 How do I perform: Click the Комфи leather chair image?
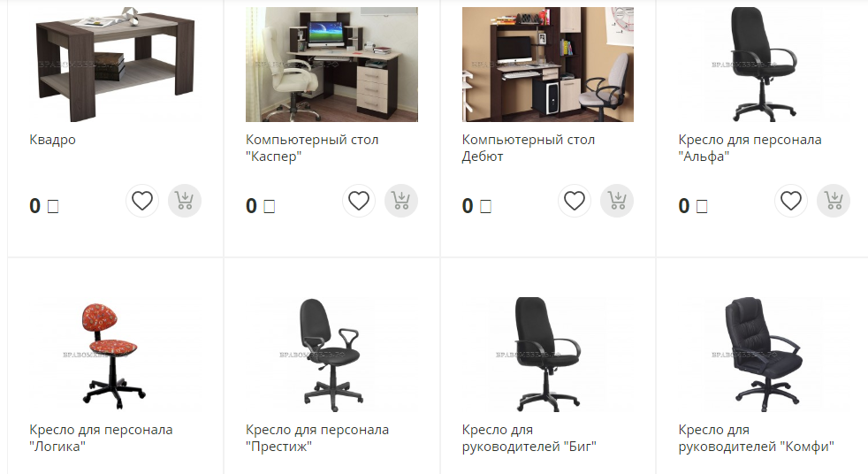tap(764, 355)
